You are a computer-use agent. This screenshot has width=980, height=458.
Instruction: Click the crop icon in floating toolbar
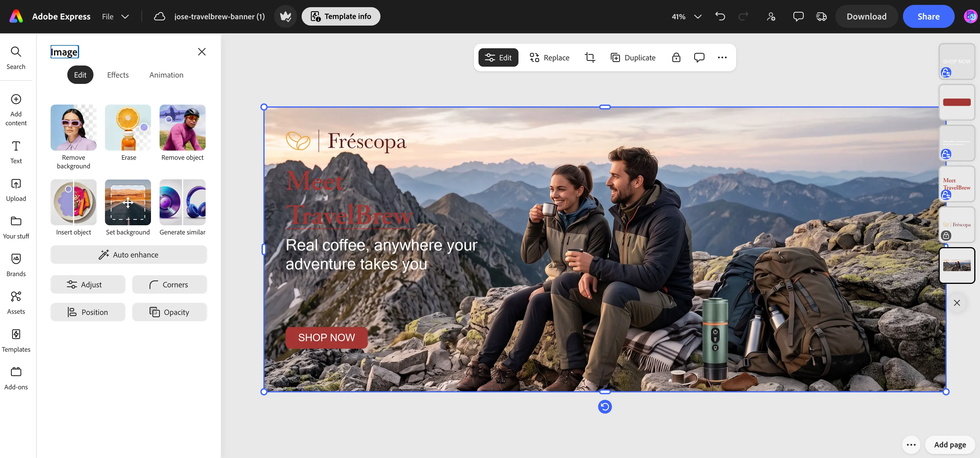(590, 57)
